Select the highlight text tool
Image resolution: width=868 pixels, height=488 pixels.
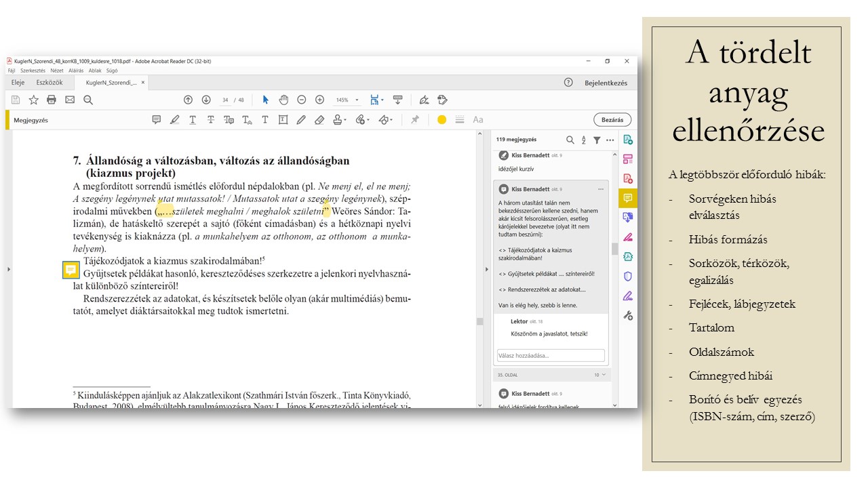pos(175,120)
